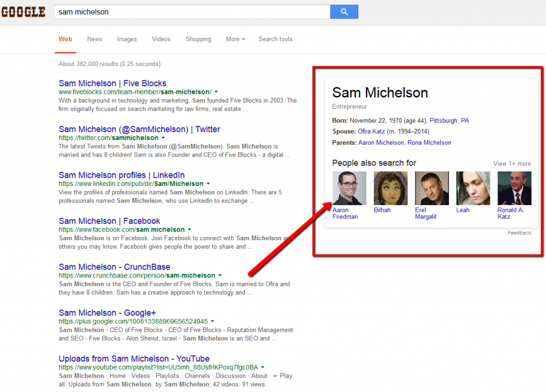Click the Leah image thumbnail

pyautogui.click(x=473, y=188)
